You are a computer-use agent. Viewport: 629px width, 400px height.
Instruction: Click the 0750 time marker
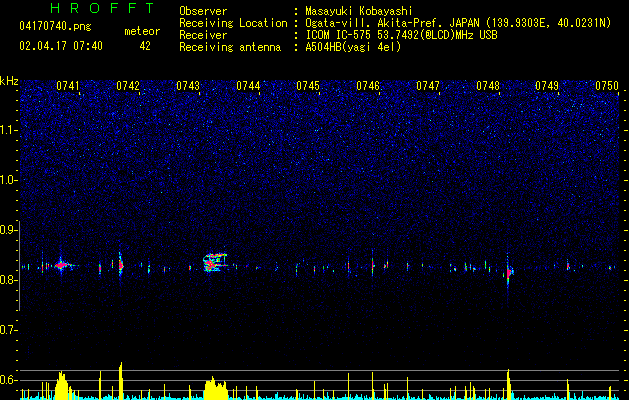click(607, 86)
